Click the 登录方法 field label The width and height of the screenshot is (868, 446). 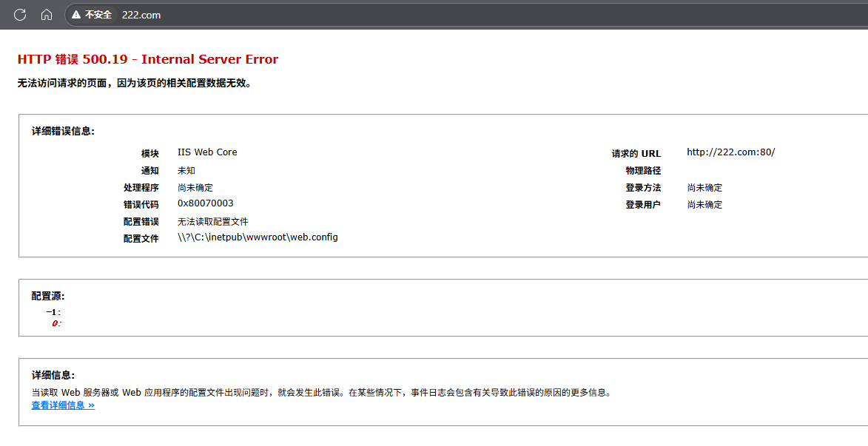[x=643, y=188]
